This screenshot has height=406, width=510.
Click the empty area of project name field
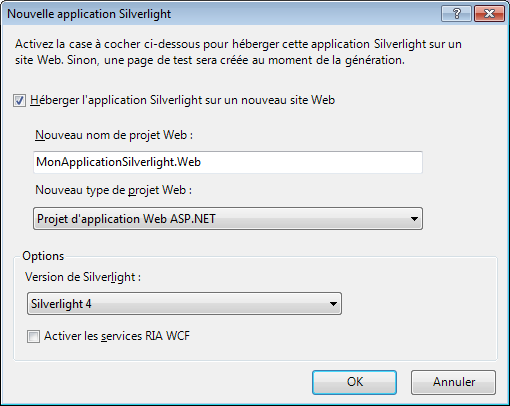click(310, 162)
